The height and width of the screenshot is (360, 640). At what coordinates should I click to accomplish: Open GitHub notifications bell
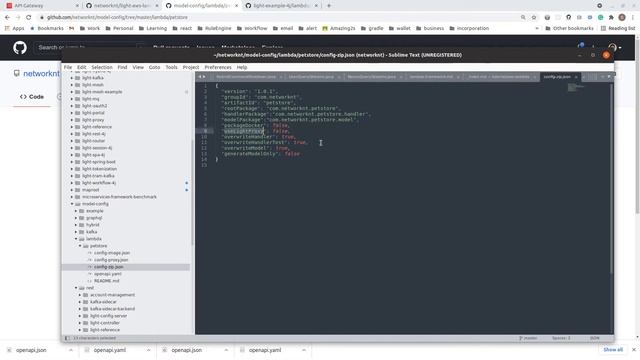click(581, 46)
